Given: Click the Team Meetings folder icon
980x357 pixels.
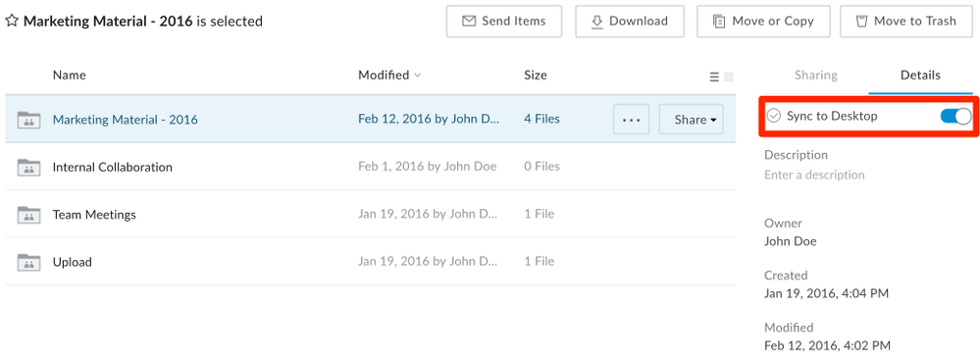Looking at the screenshot, I should coord(28,214).
